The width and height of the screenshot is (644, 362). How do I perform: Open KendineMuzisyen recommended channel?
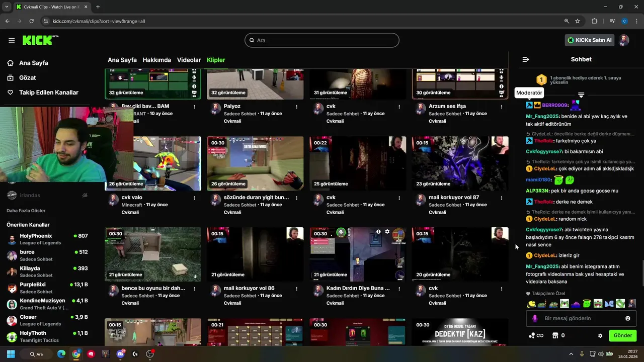pos(48,304)
